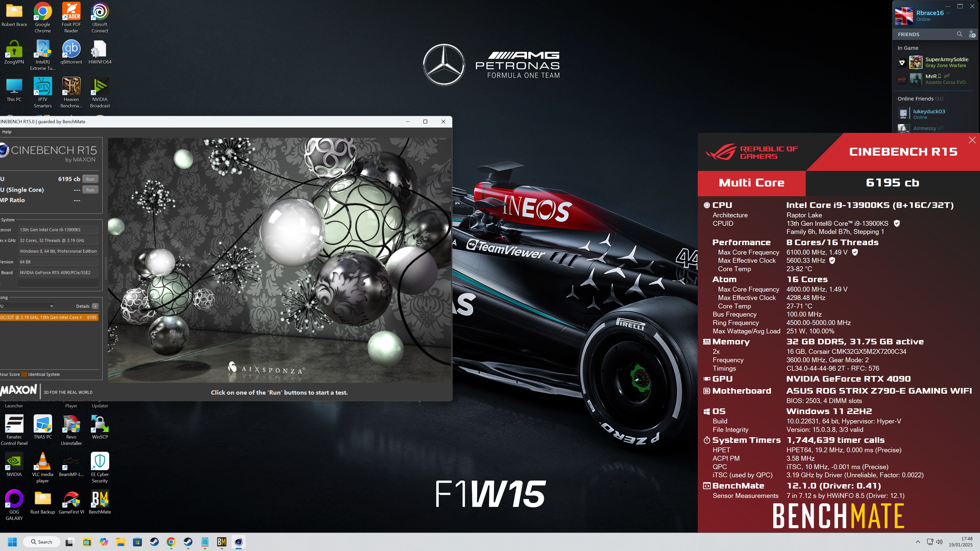Launch IPTV Smarters desktop shortcut
The height and width of the screenshot is (551, 980).
[43, 93]
